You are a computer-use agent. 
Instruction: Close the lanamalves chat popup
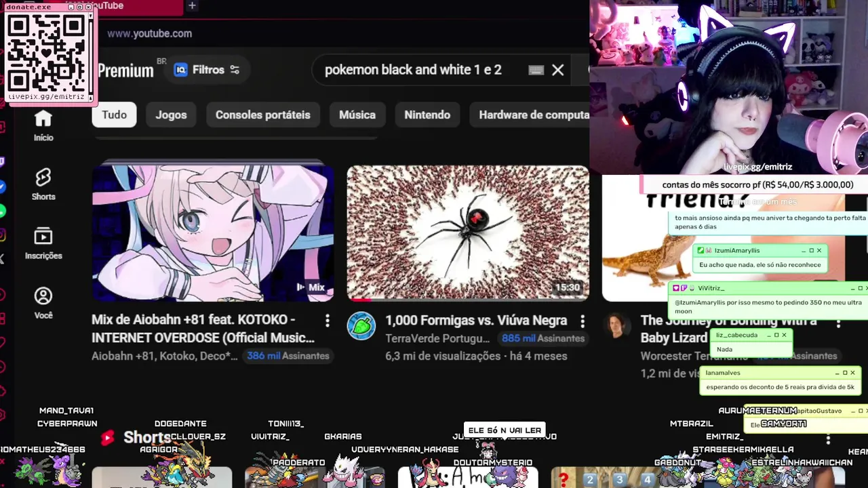click(x=852, y=373)
